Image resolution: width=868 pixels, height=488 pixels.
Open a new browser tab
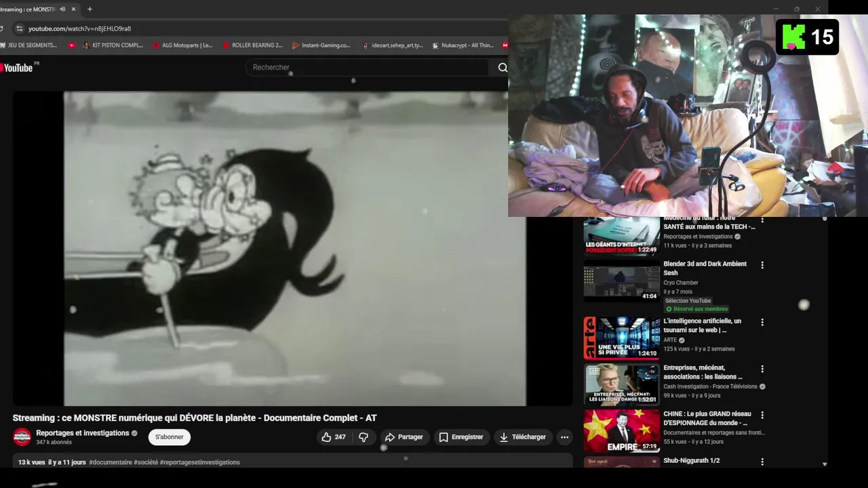coord(90,9)
